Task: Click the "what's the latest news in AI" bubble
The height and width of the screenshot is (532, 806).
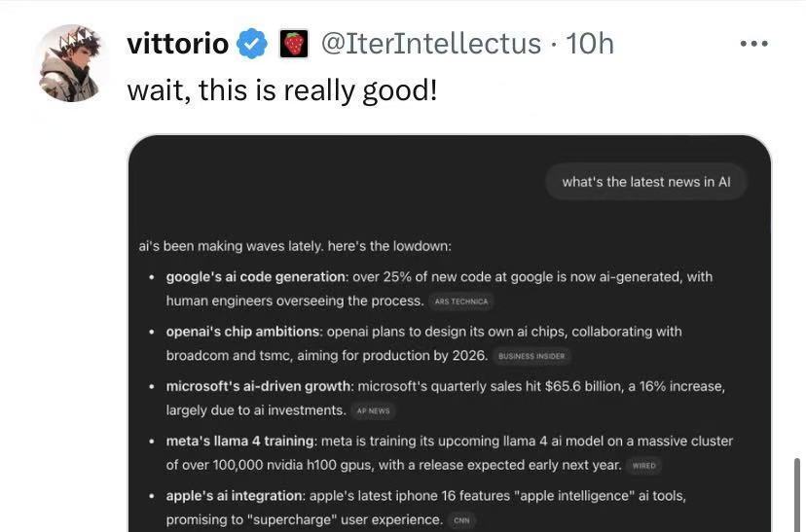Action: point(645,182)
